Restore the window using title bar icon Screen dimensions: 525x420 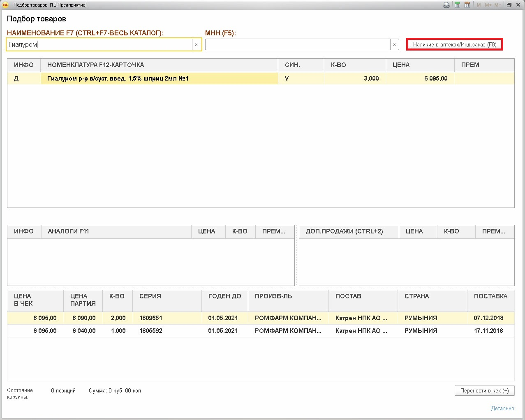[509, 5]
